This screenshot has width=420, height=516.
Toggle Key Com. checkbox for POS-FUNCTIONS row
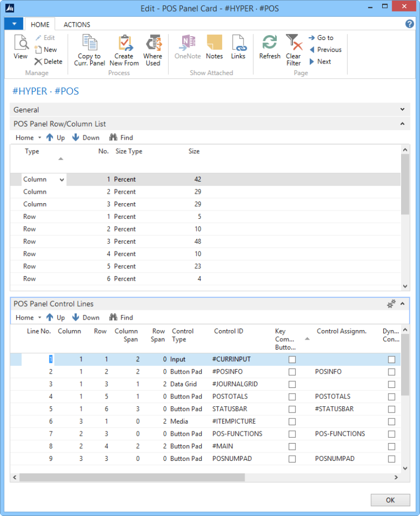coord(292,434)
